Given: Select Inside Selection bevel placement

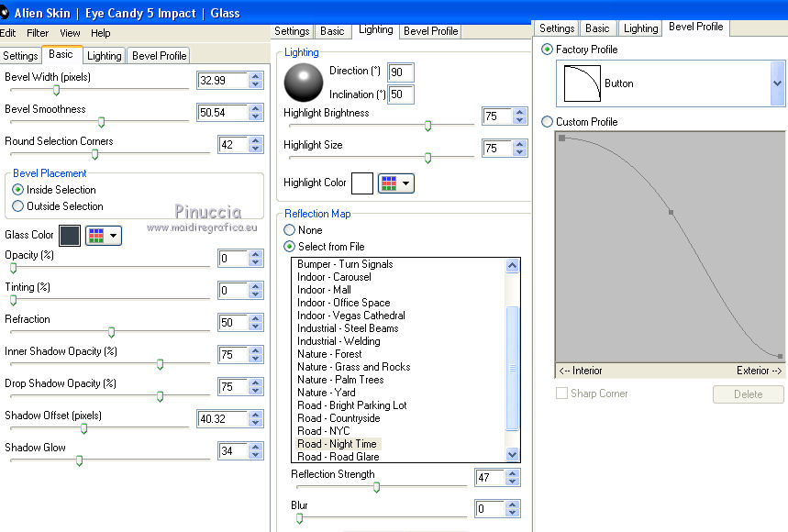Looking at the screenshot, I should pyautogui.click(x=18, y=190).
